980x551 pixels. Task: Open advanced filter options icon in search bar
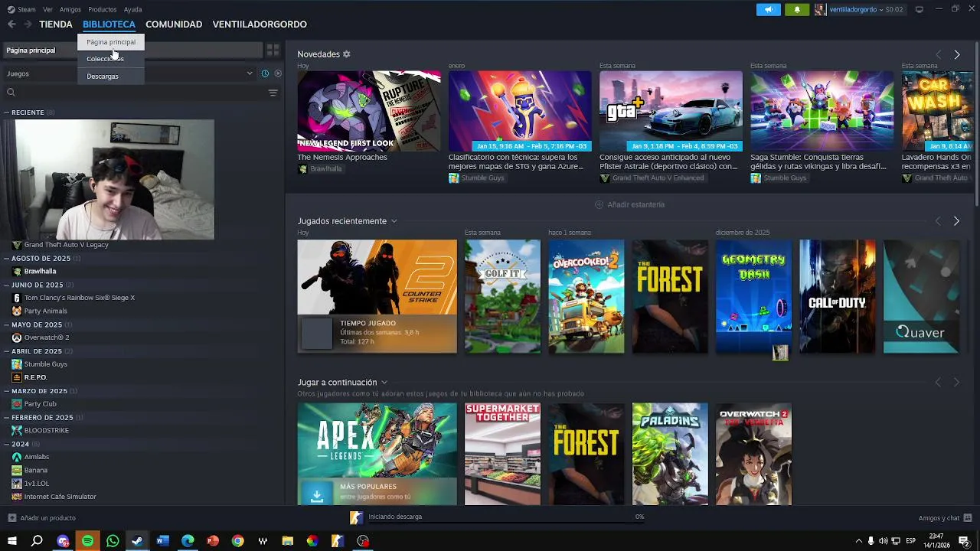pos(273,93)
